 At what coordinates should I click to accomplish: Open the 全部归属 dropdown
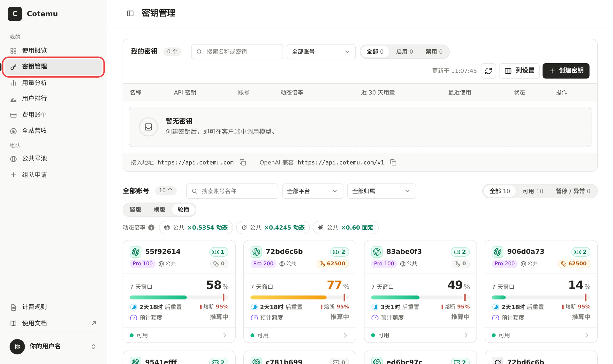(x=381, y=191)
